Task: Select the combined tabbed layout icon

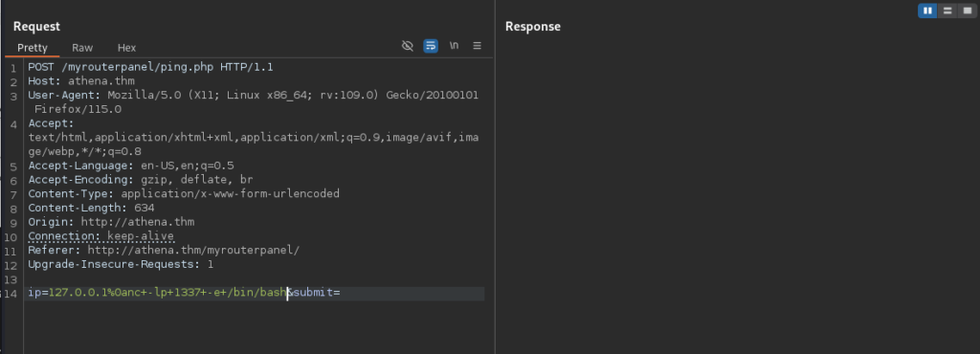Action: pos(968,11)
